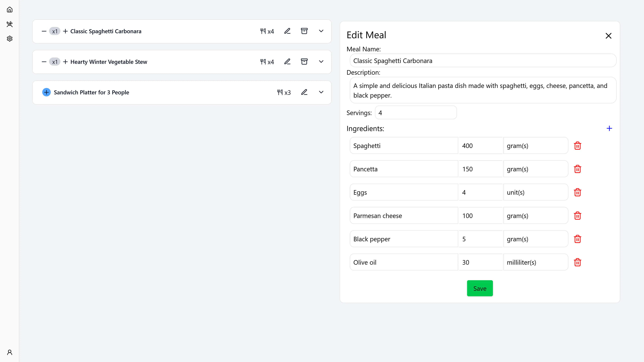Decrease Classic Spaghetti Carbonara quantity
The image size is (644, 362).
(x=44, y=31)
